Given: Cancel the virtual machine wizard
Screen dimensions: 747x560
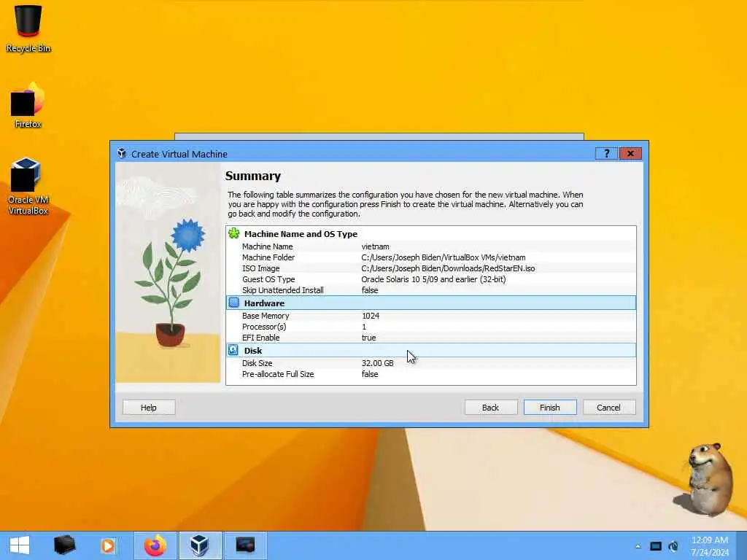Looking at the screenshot, I should [x=609, y=408].
